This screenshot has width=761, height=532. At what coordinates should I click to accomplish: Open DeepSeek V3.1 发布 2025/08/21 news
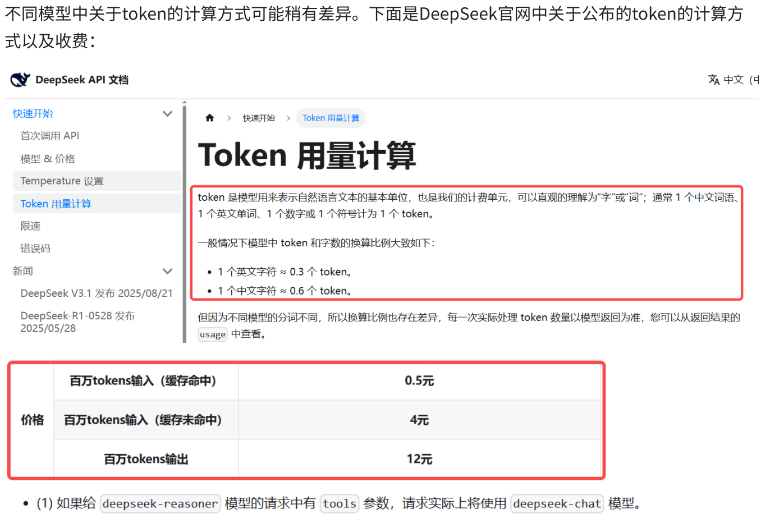[x=97, y=293]
